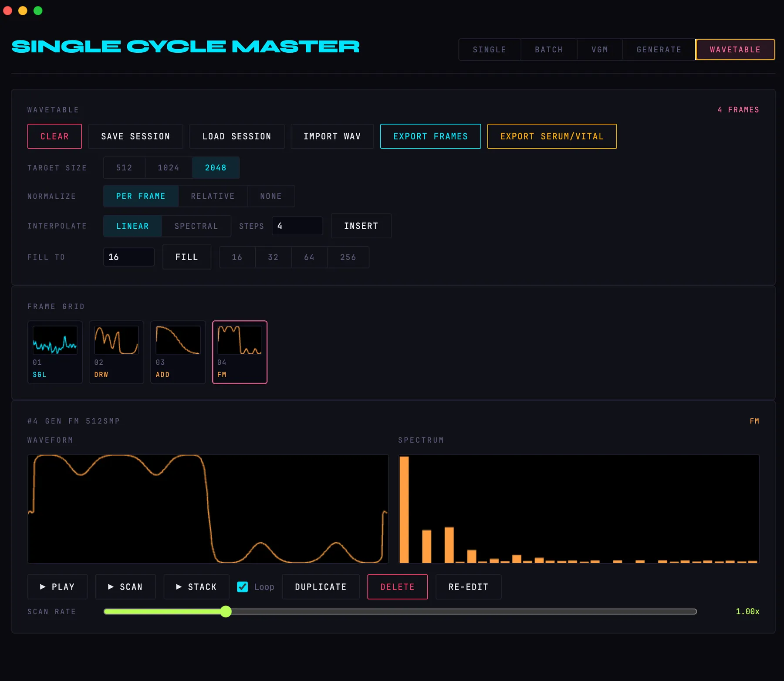Import a WAV file
This screenshot has height=681, width=784.
click(x=332, y=136)
